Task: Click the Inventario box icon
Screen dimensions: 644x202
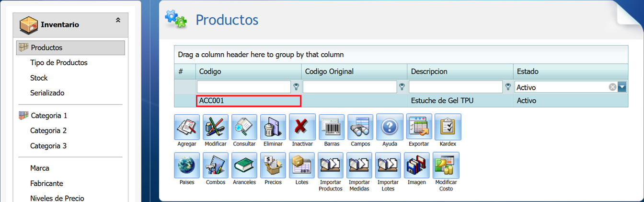Action: coord(29,25)
